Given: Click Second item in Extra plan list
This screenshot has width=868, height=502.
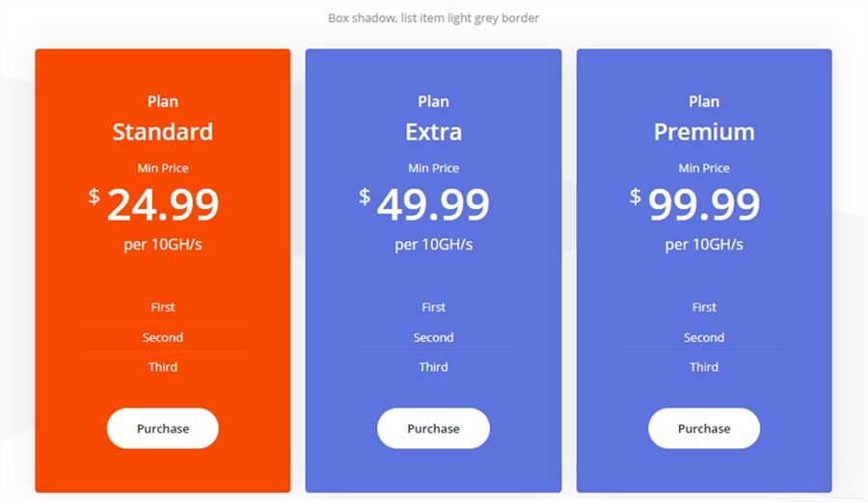Looking at the screenshot, I should 433,337.
